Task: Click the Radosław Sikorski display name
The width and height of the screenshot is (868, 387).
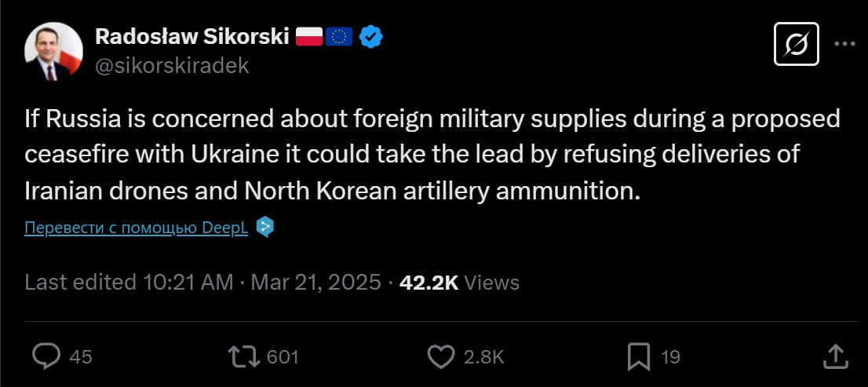Action: point(191,36)
